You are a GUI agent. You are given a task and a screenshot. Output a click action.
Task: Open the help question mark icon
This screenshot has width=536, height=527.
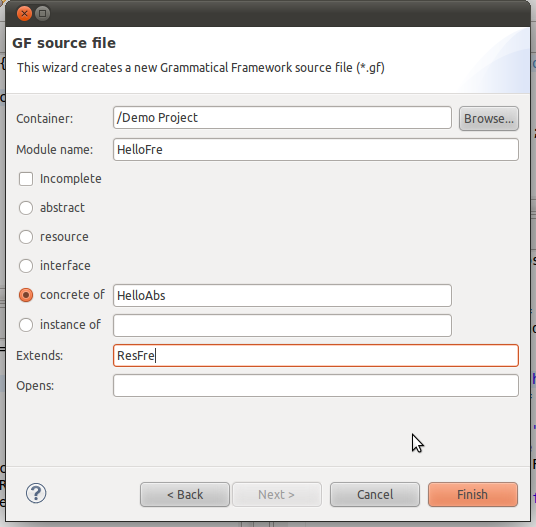36,493
